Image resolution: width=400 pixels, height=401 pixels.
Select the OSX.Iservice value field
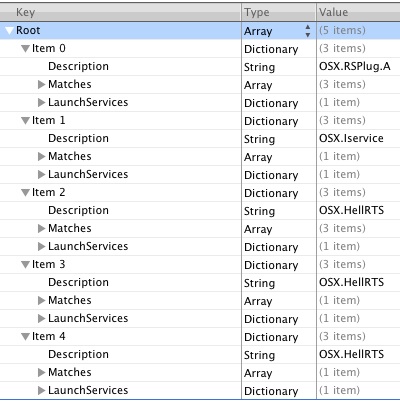[x=358, y=139]
